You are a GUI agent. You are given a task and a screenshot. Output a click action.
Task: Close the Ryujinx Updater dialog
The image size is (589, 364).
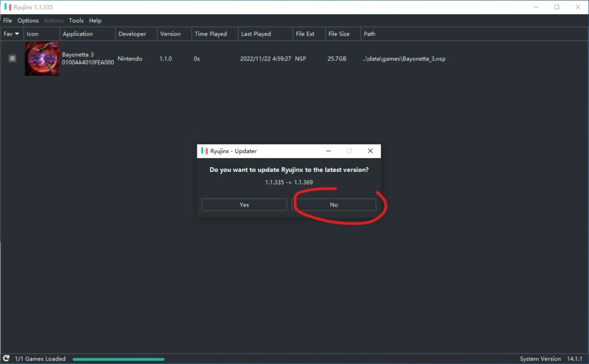tap(370, 151)
